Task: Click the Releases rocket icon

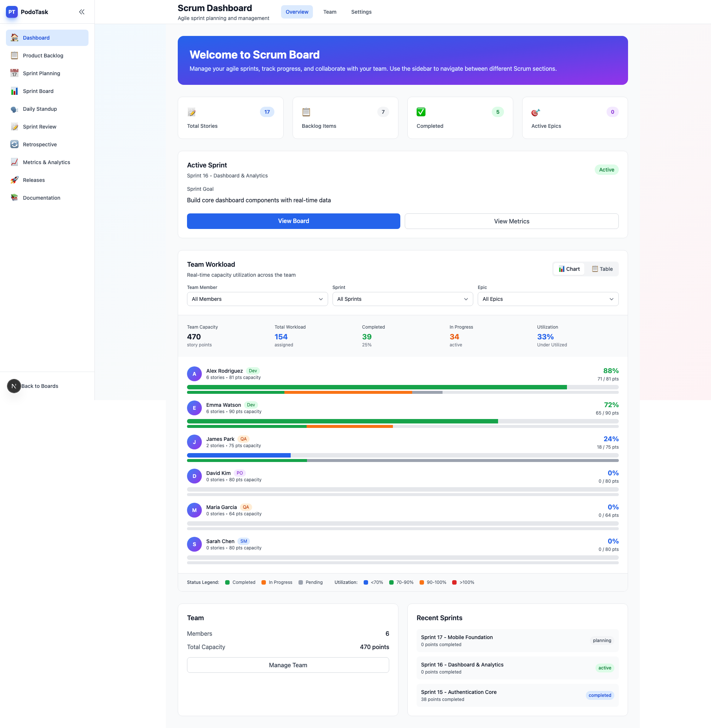Action: tap(14, 180)
